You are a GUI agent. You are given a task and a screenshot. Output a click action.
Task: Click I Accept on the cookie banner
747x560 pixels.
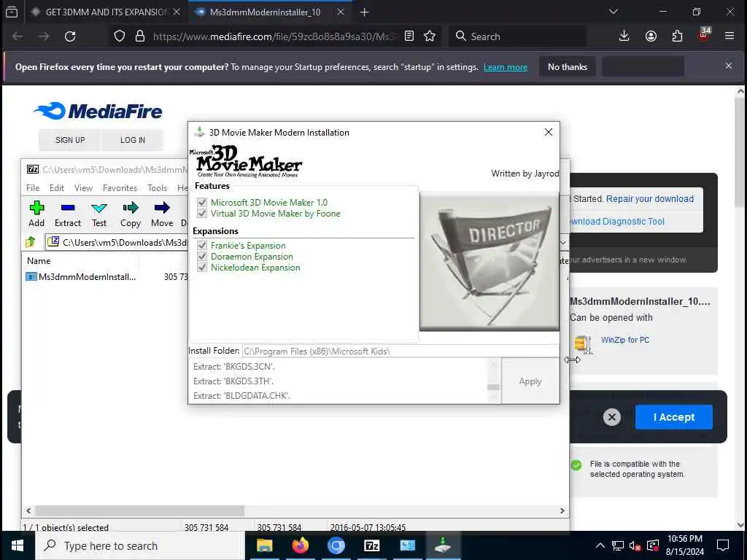pos(673,417)
